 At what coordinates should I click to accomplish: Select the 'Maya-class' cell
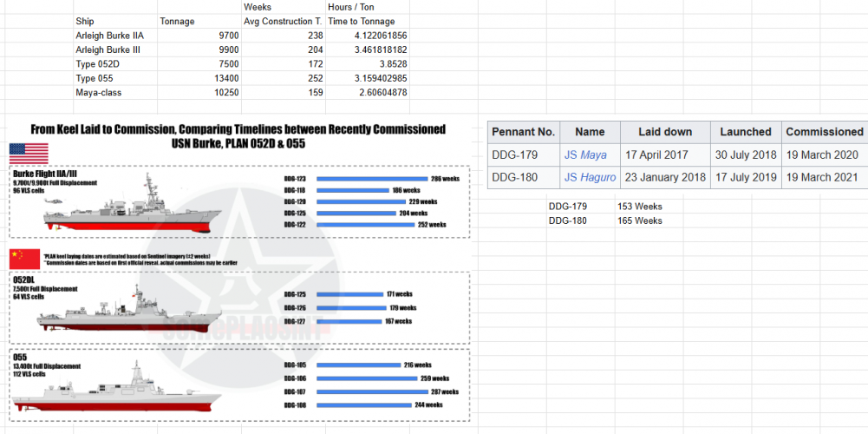(115, 93)
